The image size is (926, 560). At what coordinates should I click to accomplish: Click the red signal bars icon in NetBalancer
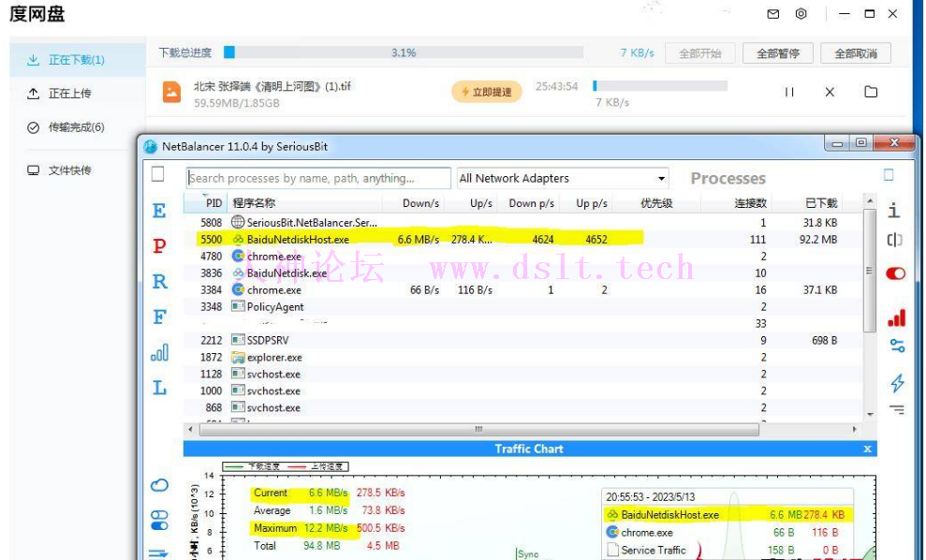tap(896, 317)
